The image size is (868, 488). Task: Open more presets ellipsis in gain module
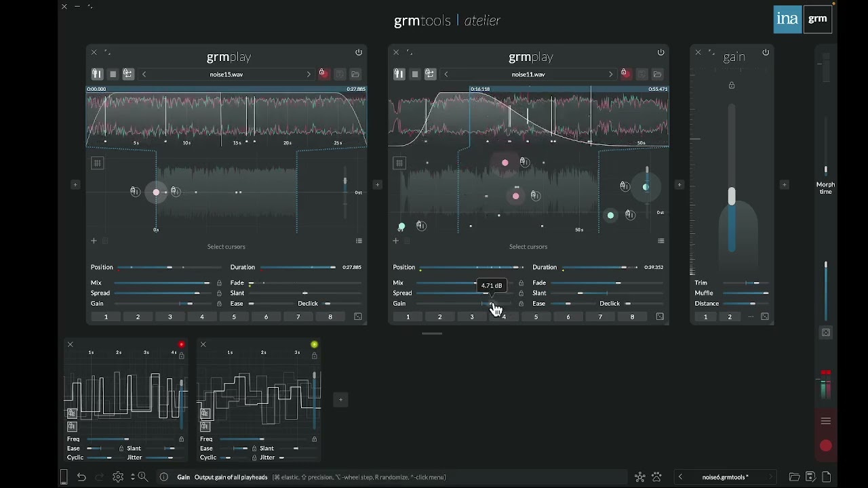(751, 317)
